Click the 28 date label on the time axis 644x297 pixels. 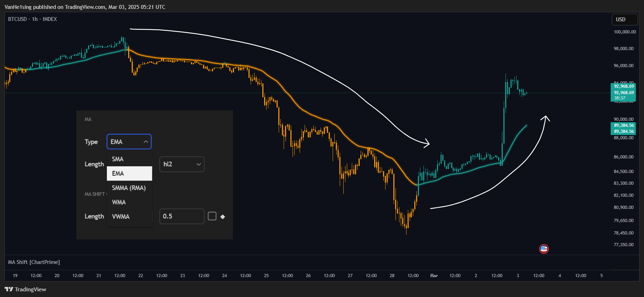coord(392,276)
